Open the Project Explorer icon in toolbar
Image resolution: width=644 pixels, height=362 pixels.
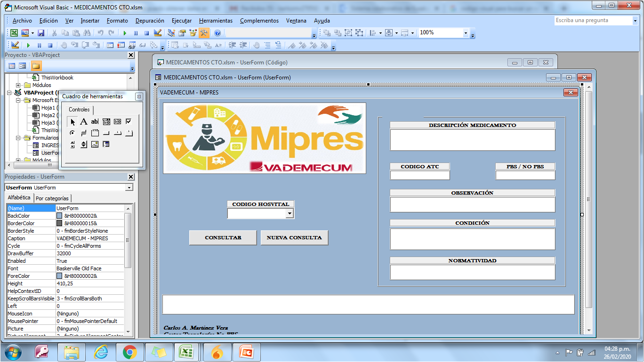pyautogui.click(x=171, y=33)
